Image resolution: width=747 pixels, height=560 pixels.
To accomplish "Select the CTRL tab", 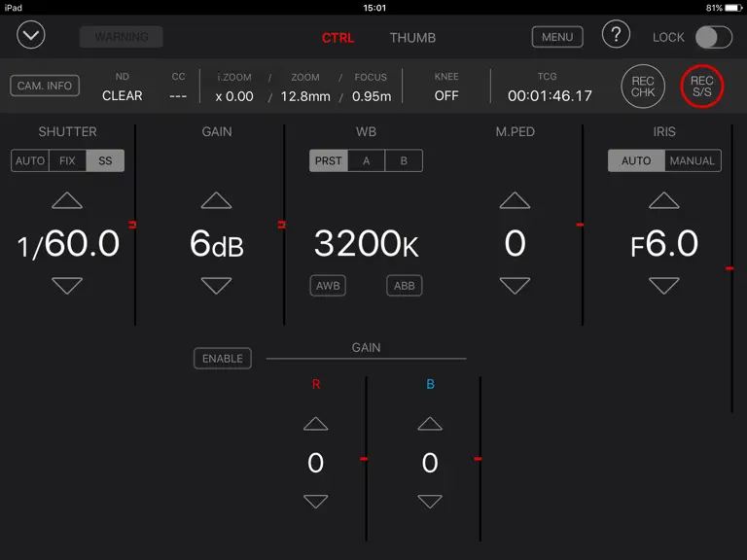I will tap(338, 38).
